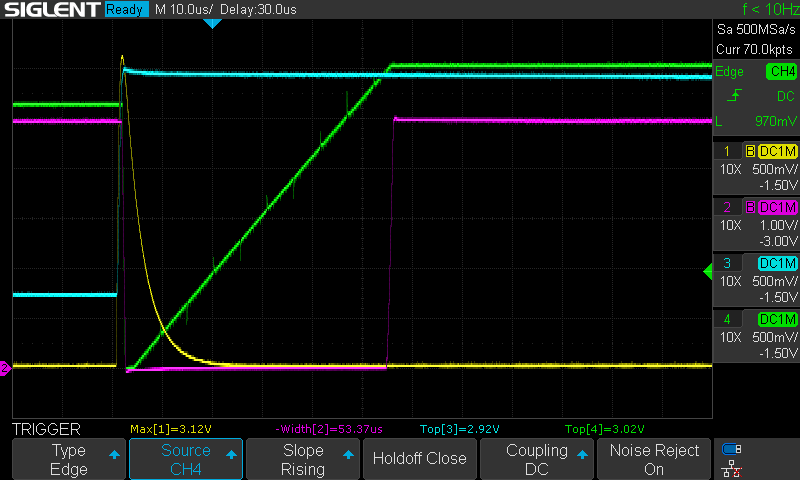Viewport: 800px width, 480px height.
Task: Select channel 2 magenta settings box
Action: coord(757,223)
